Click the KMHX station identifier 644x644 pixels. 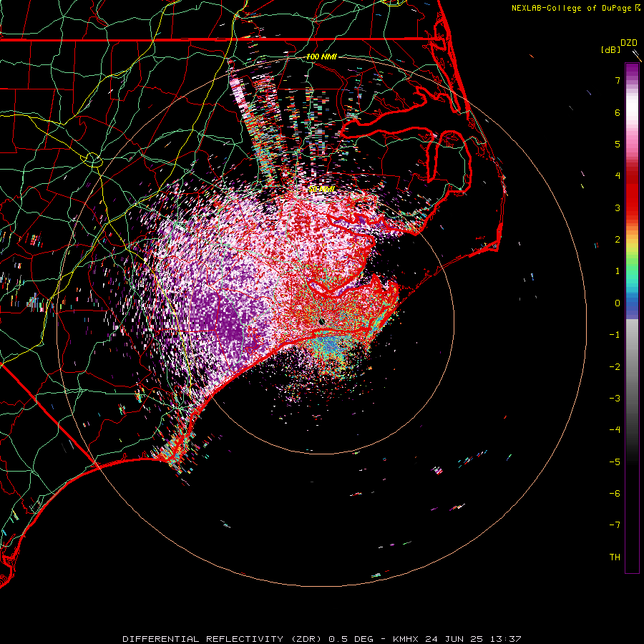click(406, 639)
